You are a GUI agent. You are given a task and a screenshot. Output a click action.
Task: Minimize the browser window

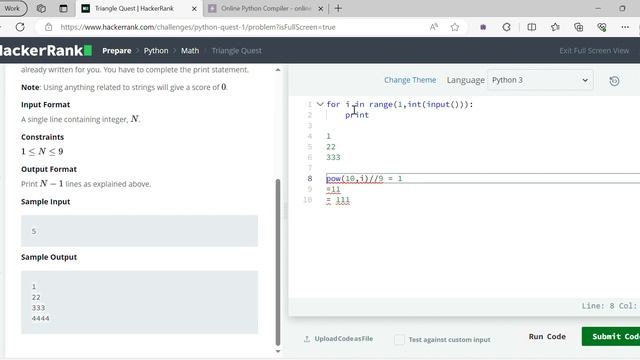tap(598, 8)
